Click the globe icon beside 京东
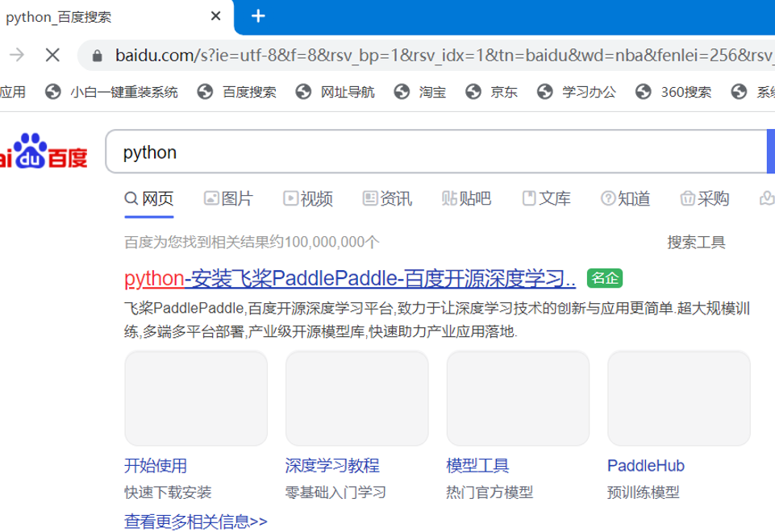The width and height of the screenshot is (775, 532). pos(473,92)
